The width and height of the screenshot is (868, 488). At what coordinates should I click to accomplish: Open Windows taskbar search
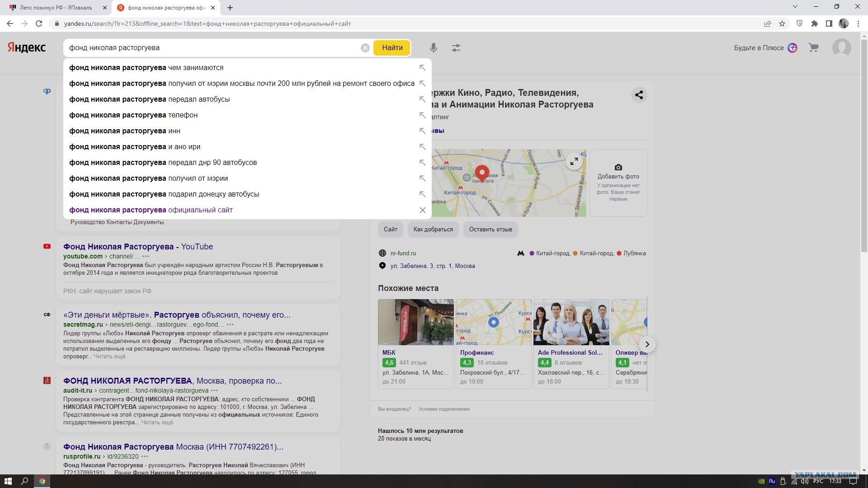click(x=25, y=481)
